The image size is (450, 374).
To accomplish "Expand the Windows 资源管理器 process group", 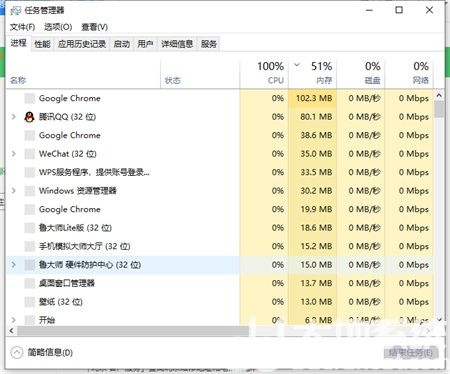I will tap(14, 191).
